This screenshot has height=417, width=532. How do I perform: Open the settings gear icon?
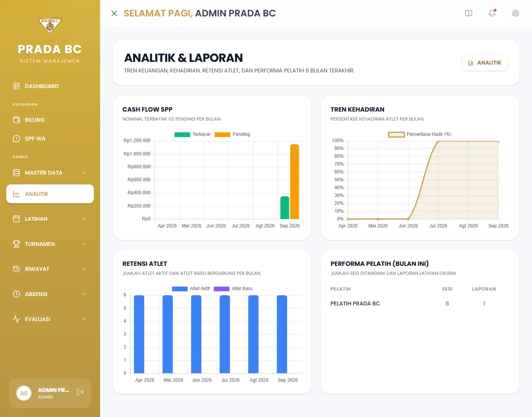click(x=516, y=13)
